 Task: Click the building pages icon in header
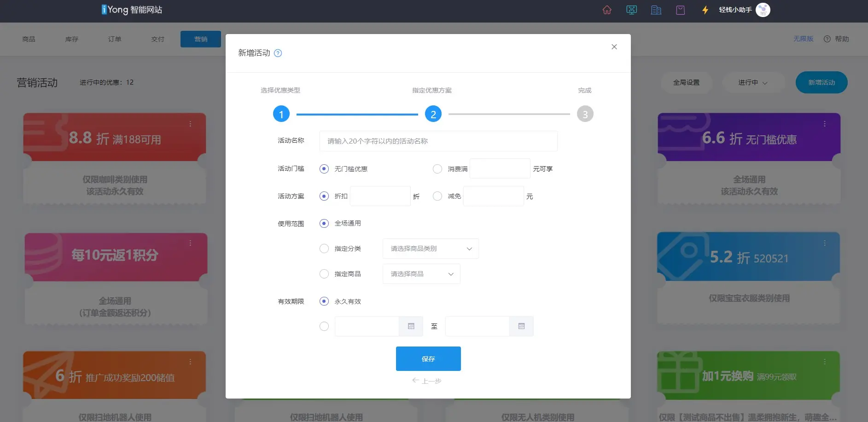pos(656,10)
